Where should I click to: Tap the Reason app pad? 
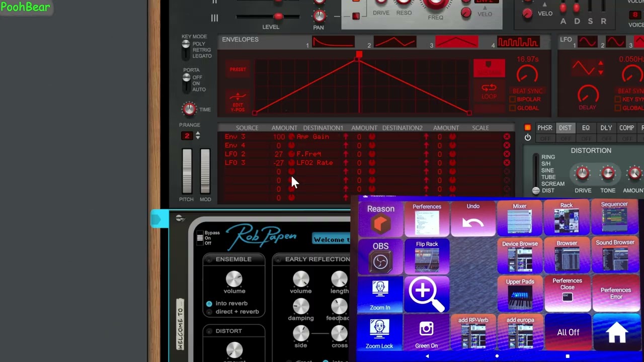380,219
